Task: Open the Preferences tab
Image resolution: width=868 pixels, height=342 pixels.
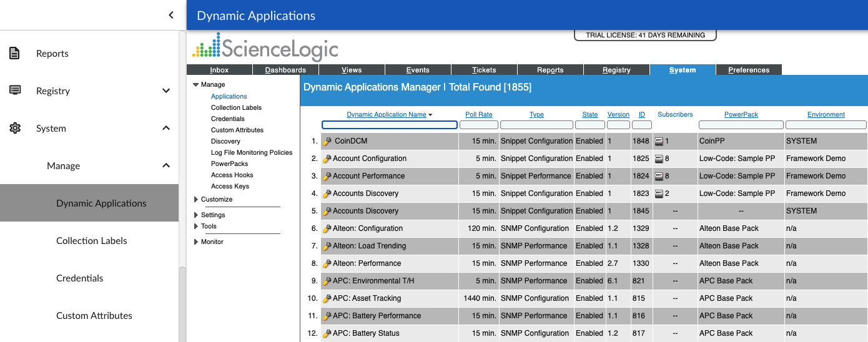Action: (x=748, y=70)
